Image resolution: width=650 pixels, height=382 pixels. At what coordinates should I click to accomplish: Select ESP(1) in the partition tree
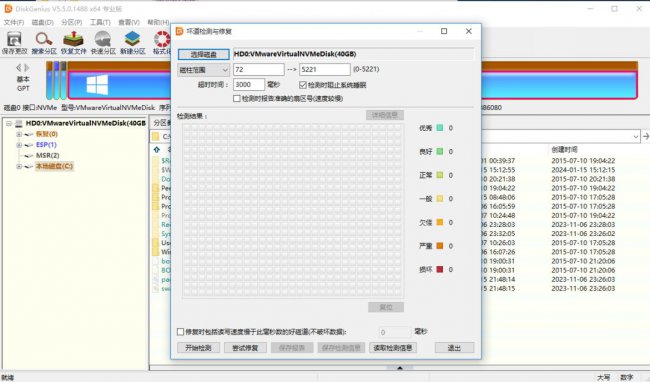tap(46, 145)
